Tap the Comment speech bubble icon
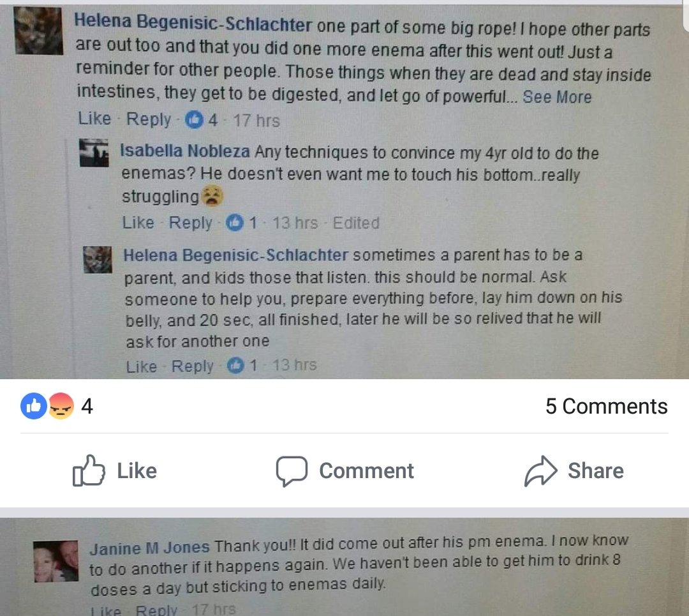689x616 pixels. click(x=292, y=471)
